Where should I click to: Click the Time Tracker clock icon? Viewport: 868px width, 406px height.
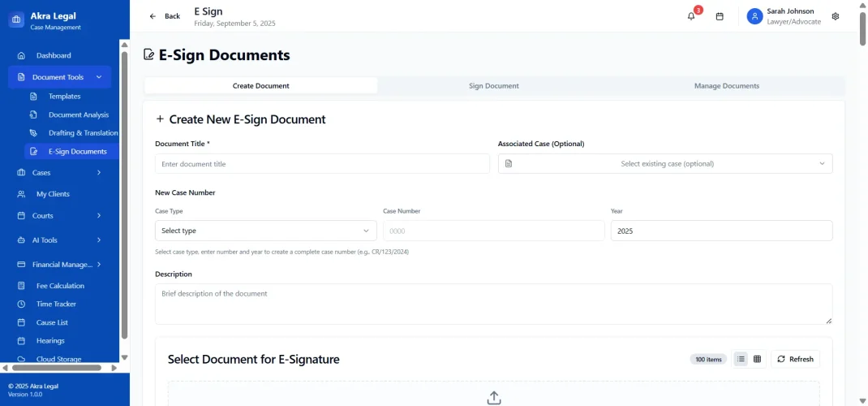(x=21, y=304)
